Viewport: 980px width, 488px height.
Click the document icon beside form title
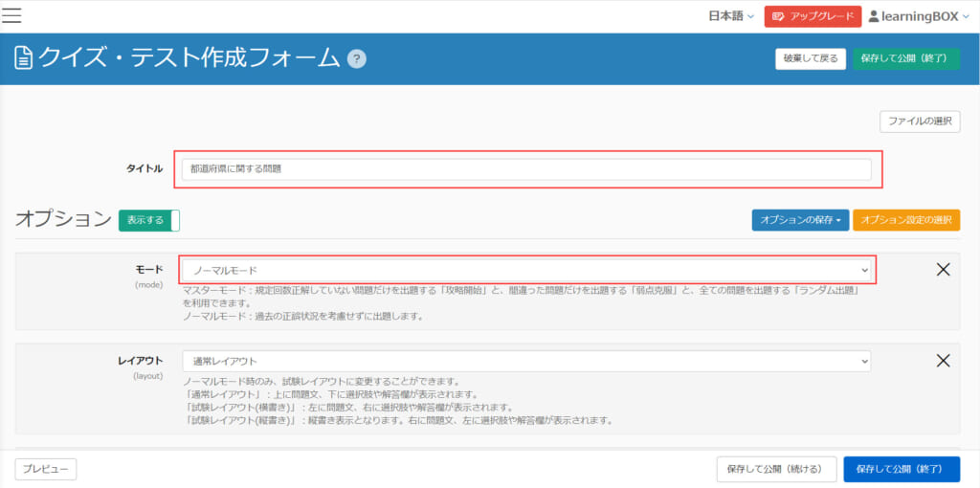(24, 58)
